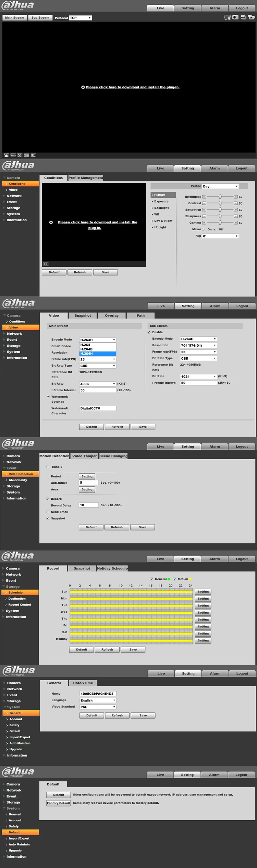Open the Holiday Schedule tab
Viewport: 257px width, 868px height.
pyautogui.click(x=112, y=568)
